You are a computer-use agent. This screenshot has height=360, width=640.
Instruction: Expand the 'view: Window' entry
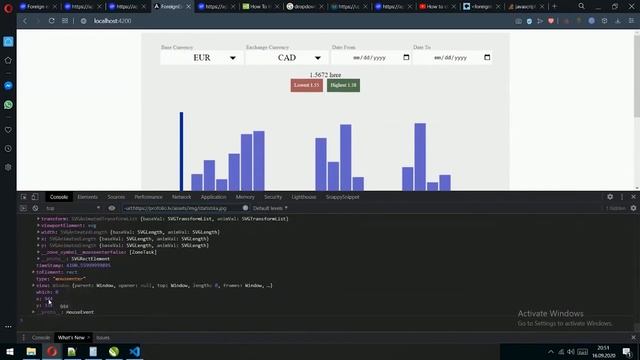[33, 285]
